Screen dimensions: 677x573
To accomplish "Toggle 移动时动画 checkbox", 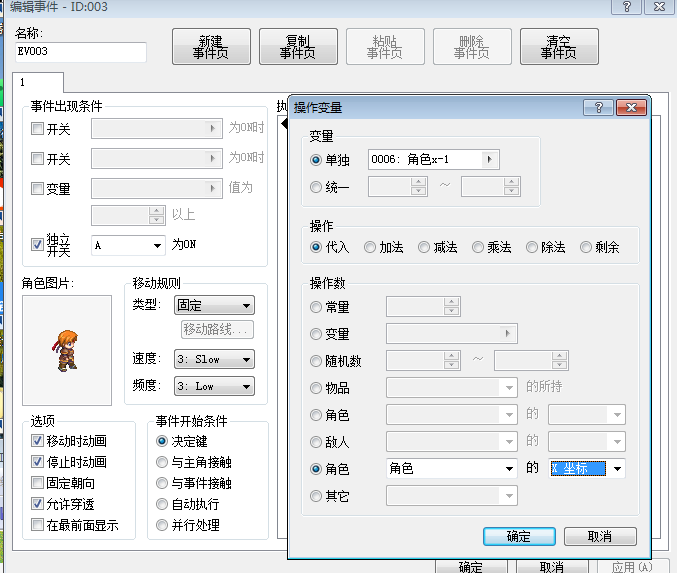I will coord(38,440).
